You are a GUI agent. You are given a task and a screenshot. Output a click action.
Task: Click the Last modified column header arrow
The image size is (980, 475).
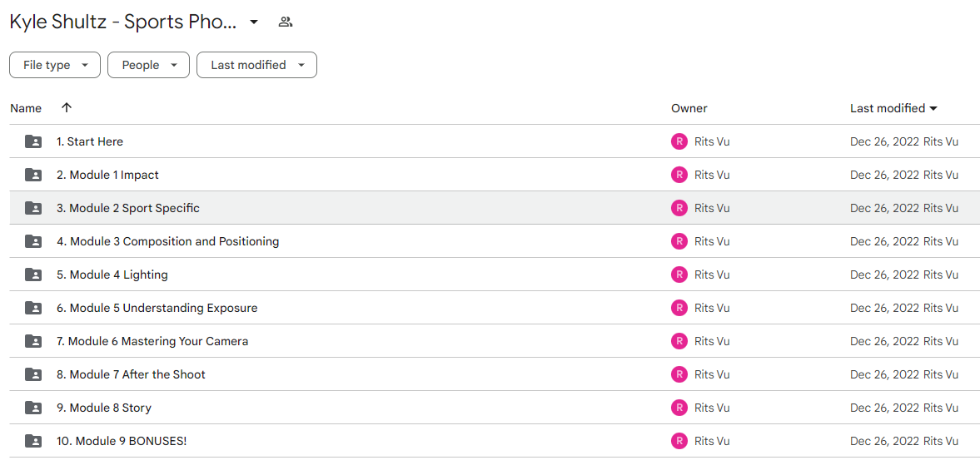pyautogui.click(x=933, y=109)
